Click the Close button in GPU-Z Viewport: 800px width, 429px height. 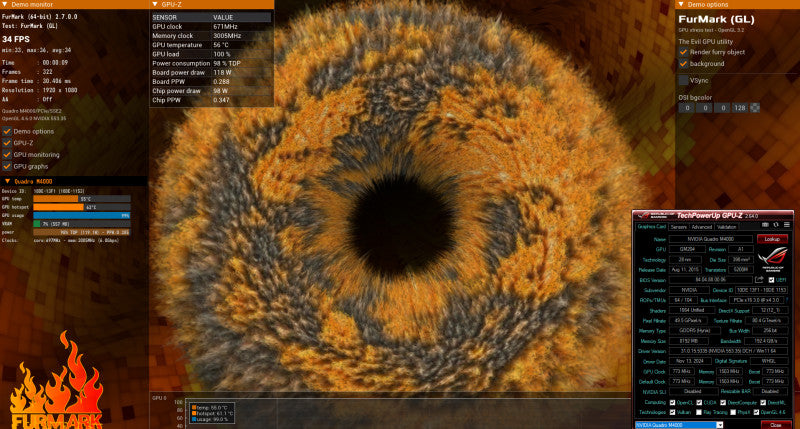(776, 425)
